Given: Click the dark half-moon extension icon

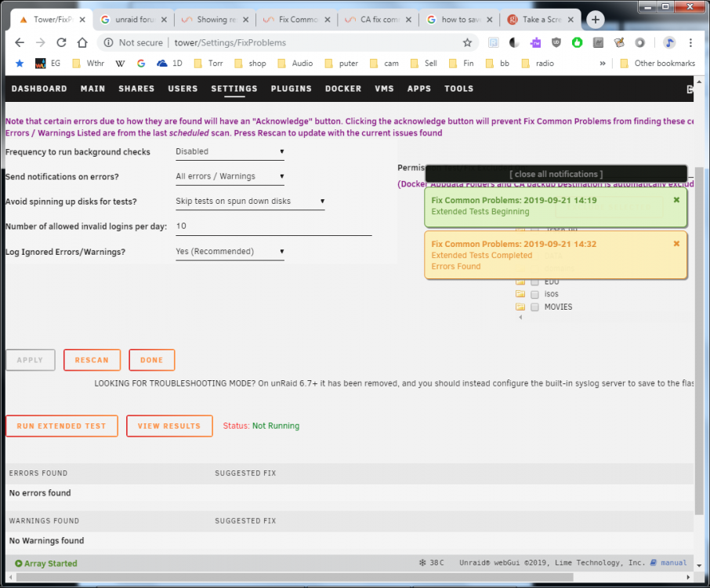Looking at the screenshot, I should click(514, 42).
